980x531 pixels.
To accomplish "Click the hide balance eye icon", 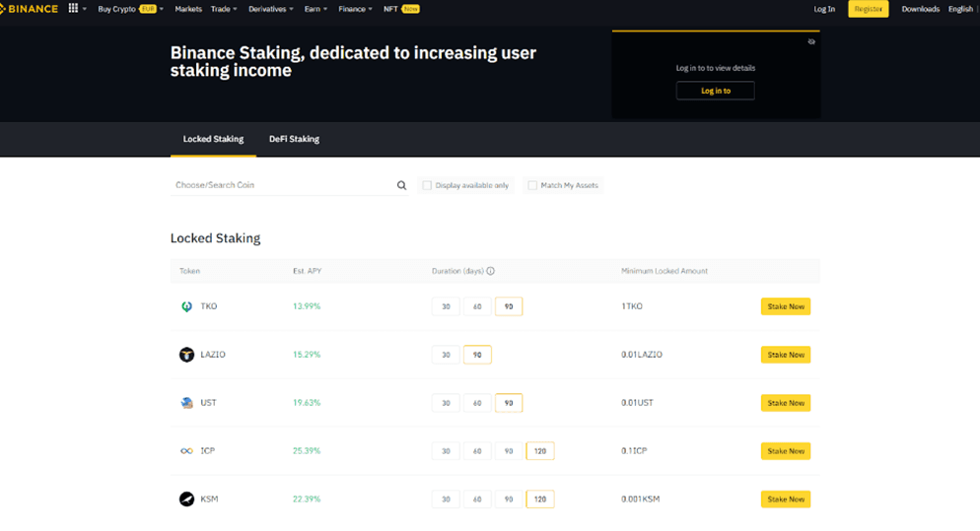I will pos(811,42).
